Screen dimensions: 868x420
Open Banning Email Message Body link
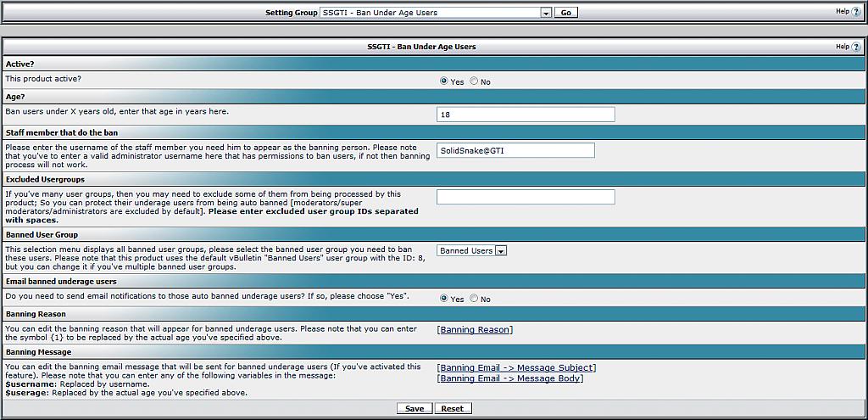[509, 378]
